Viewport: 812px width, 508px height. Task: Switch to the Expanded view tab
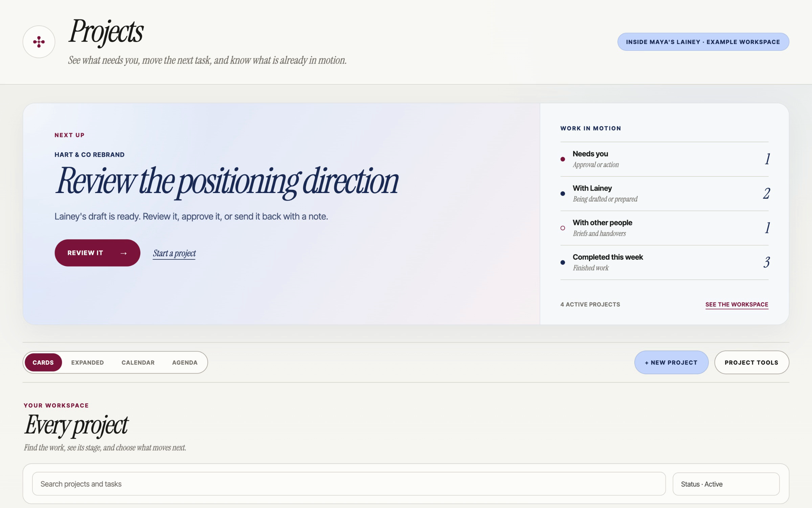click(x=87, y=362)
